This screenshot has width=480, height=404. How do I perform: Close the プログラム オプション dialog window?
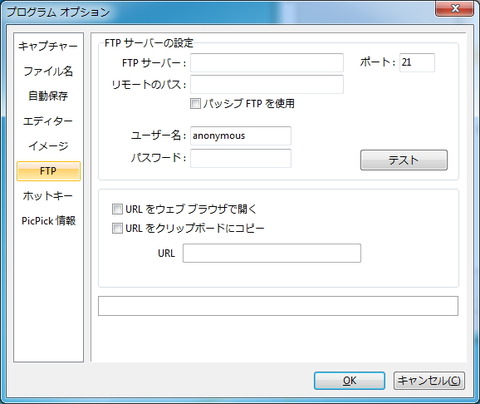click(x=455, y=8)
